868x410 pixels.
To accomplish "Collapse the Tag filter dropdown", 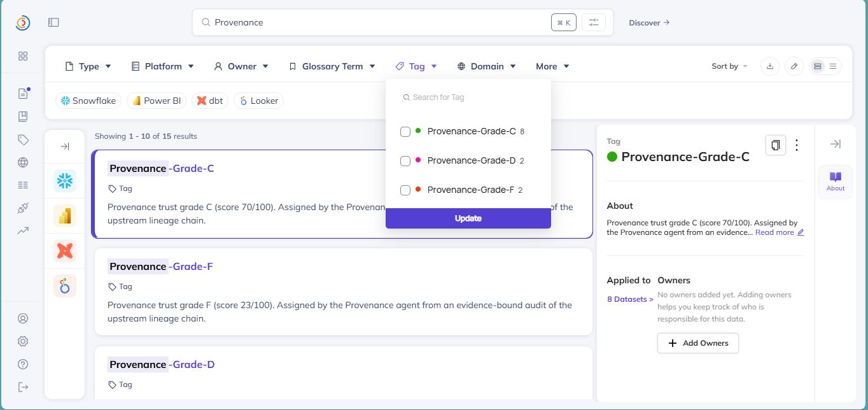I will pos(416,66).
